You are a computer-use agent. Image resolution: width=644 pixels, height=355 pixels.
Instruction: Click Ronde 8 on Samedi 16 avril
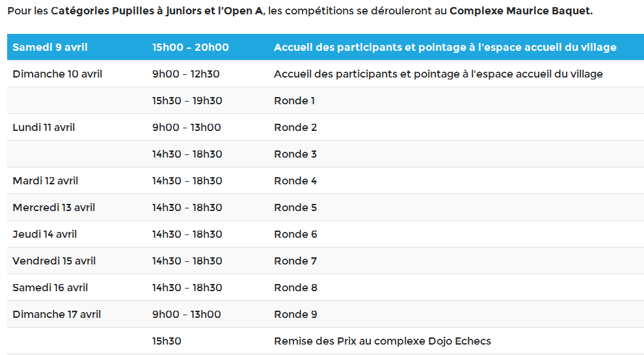[296, 288]
